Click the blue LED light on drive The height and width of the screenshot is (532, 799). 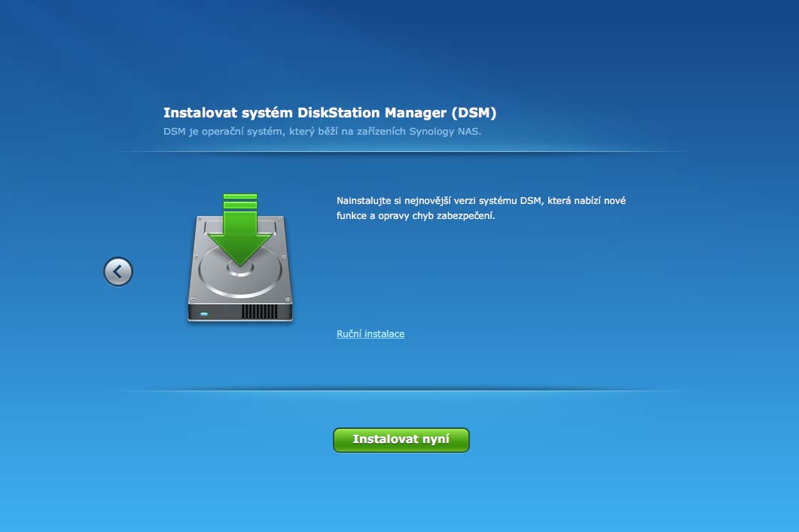[x=203, y=312]
